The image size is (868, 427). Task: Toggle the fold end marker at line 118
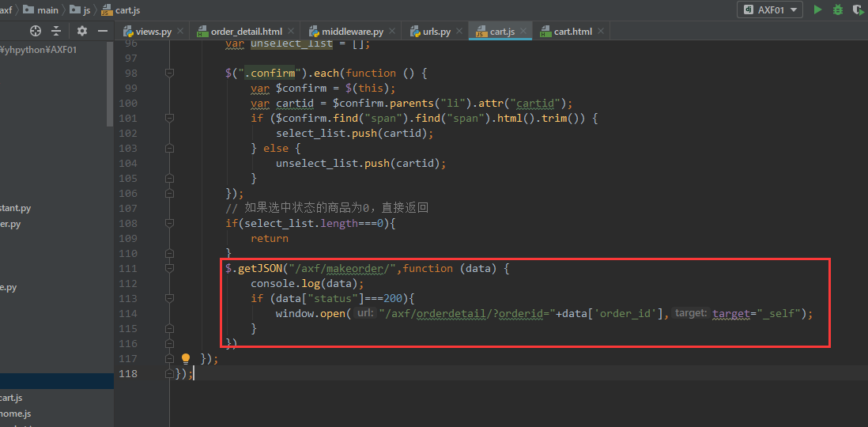tap(170, 374)
